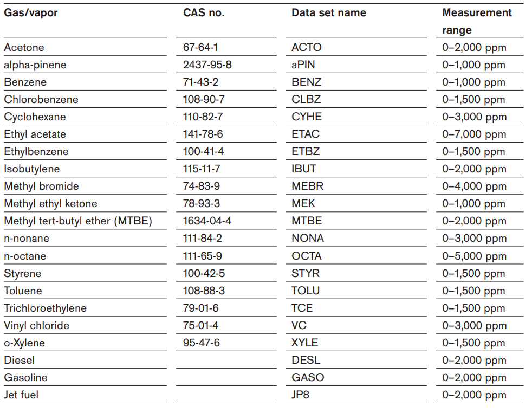Screen dimensions: 532x412
Task: Click the 0–3,000 ppm range for Cyclohexane
Action: tap(475, 117)
